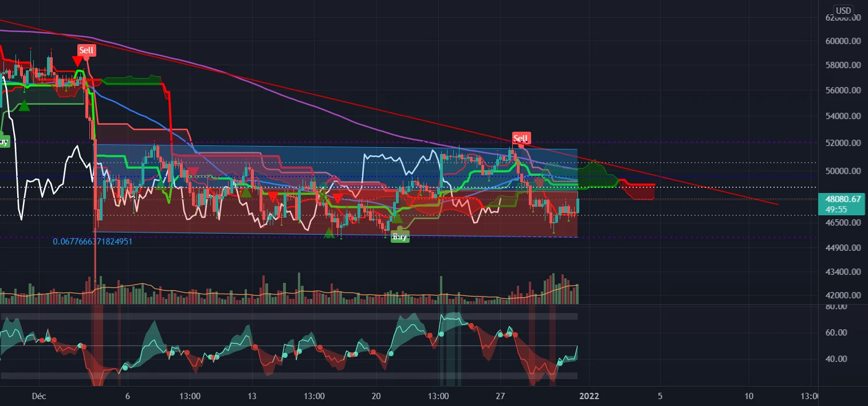868x406 pixels.
Task: Click the 10 date on time axis
Action: [x=749, y=396]
